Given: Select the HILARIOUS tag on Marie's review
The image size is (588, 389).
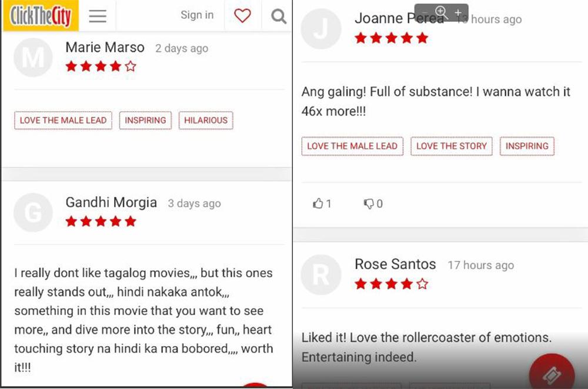Looking at the screenshot, I should coord(206,120).
